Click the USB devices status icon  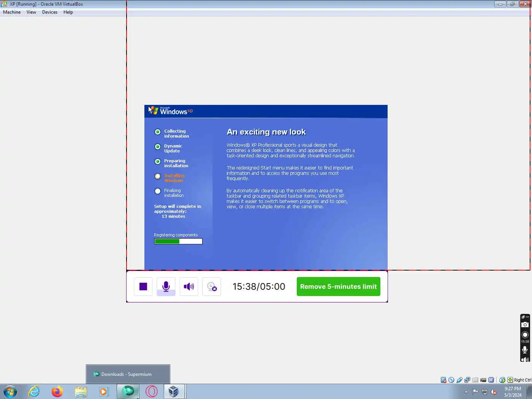tap(459, 380)
